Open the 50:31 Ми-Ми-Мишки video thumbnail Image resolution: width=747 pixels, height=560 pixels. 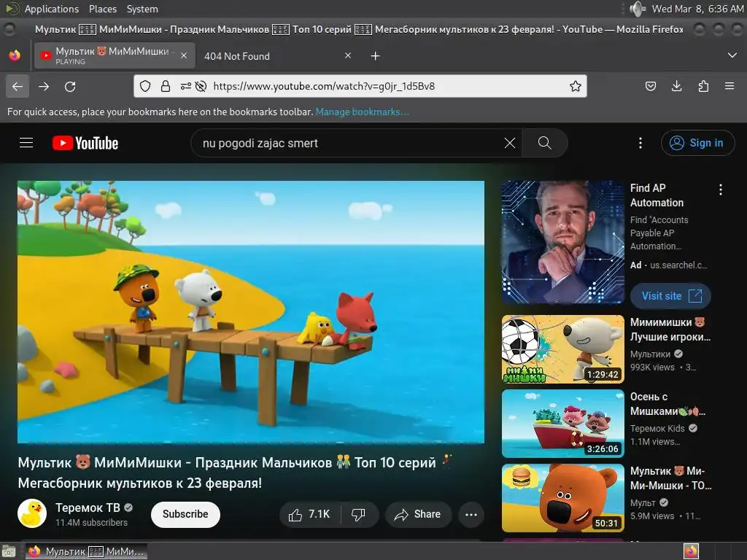562,497
